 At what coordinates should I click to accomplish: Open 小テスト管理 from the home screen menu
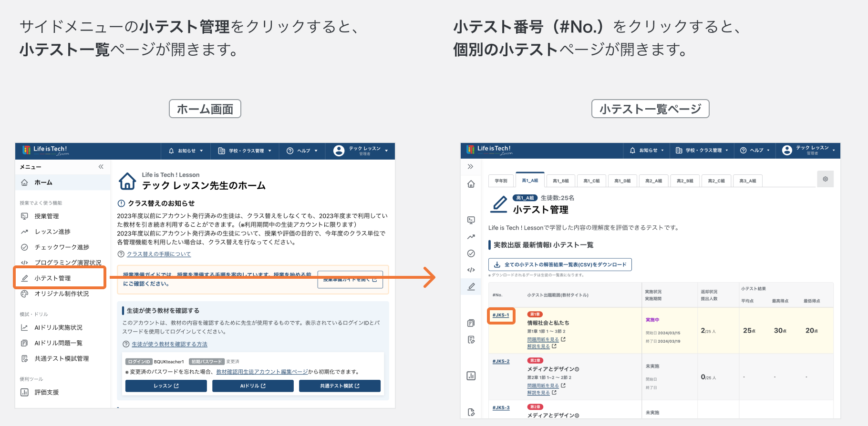coord(60,278)
